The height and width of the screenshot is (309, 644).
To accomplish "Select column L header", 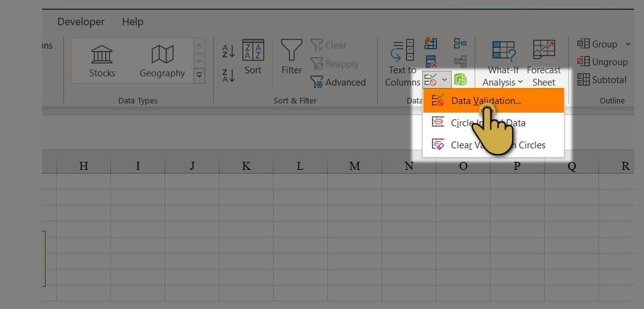I will click(301, 166).
